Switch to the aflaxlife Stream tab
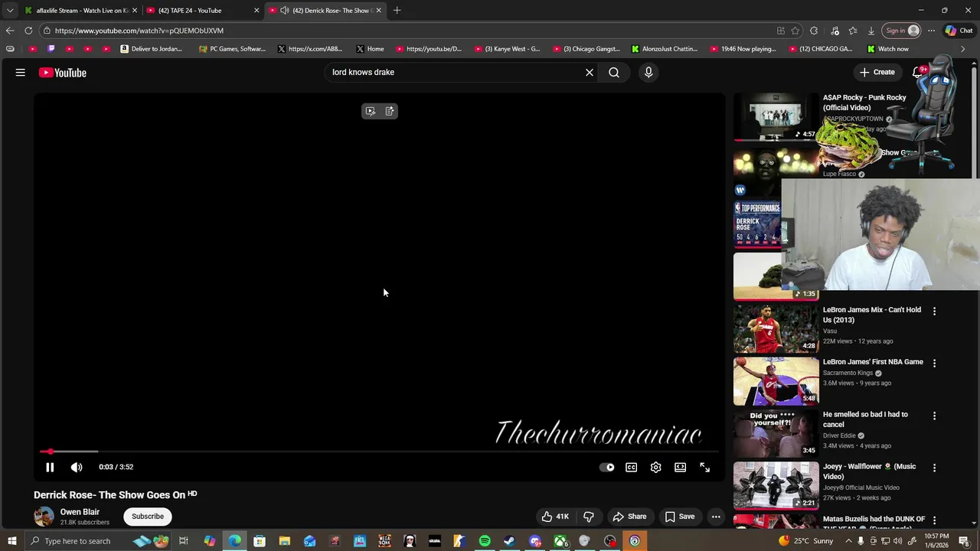Screen dimensions: 980x551 click(81, 10)
